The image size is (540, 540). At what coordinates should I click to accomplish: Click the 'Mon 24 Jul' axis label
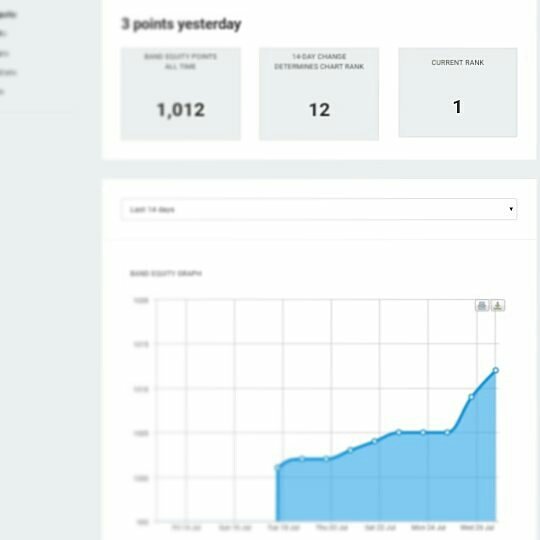(x=428, y=527)
